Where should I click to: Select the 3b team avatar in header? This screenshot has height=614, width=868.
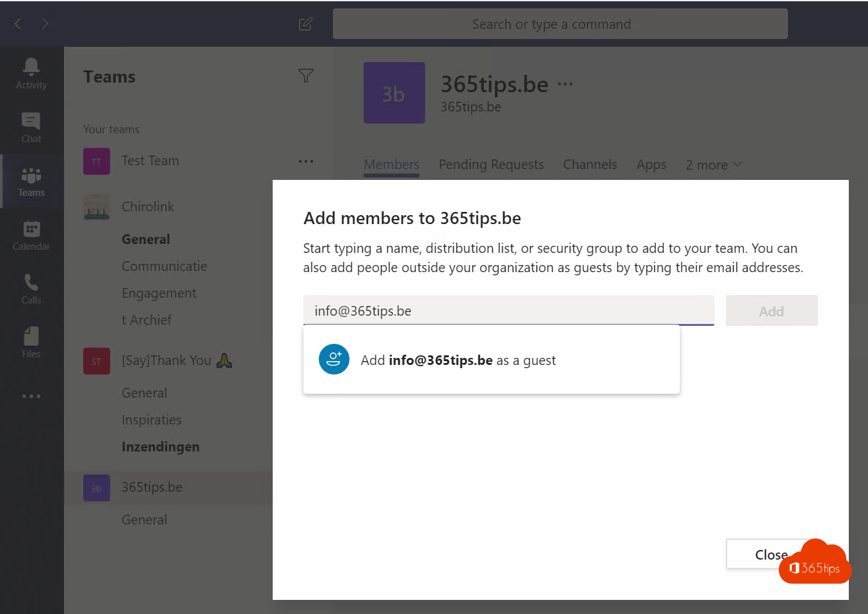click(394, 93)
